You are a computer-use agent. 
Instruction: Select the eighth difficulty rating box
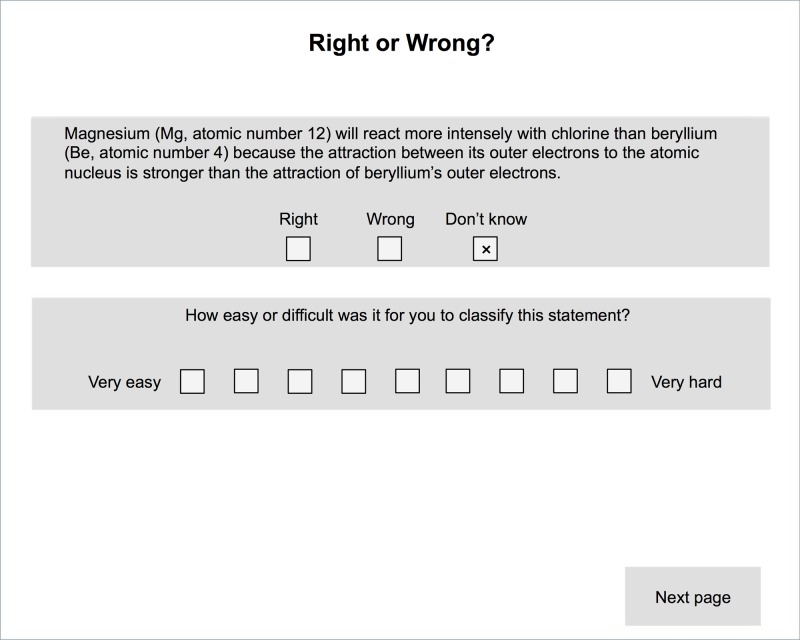pos(565,381)
